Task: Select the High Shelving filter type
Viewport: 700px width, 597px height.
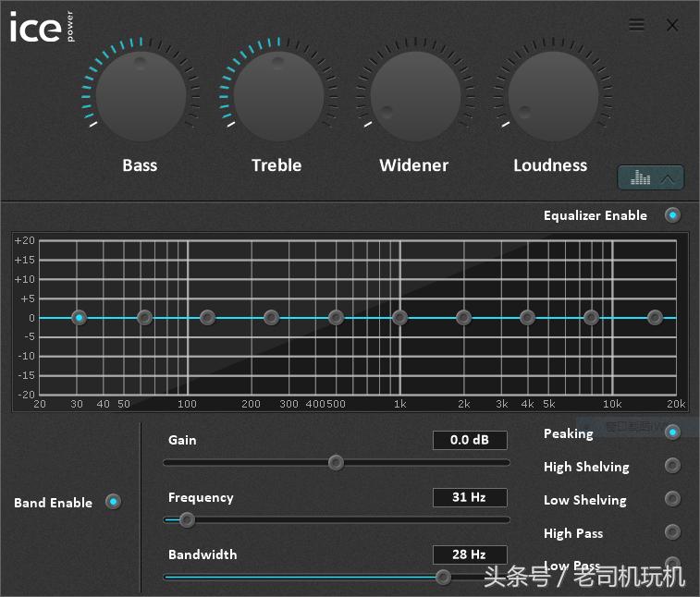Action: click(x=672, y=466)
